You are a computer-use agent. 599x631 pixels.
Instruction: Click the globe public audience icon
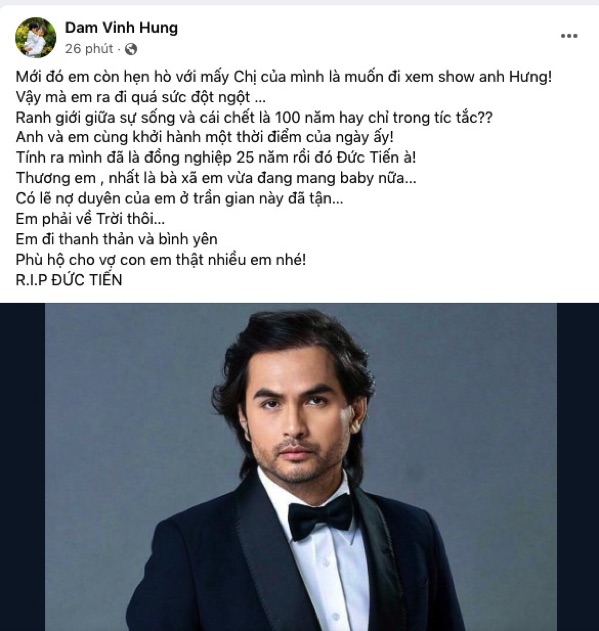pyautogui.click(x=131, y=49)
